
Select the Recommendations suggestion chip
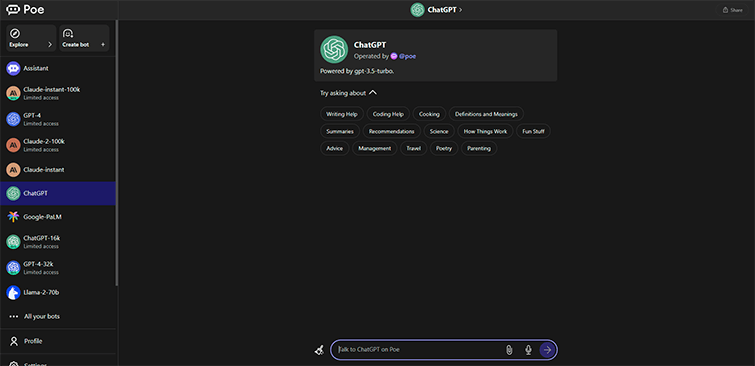(391, 131)
